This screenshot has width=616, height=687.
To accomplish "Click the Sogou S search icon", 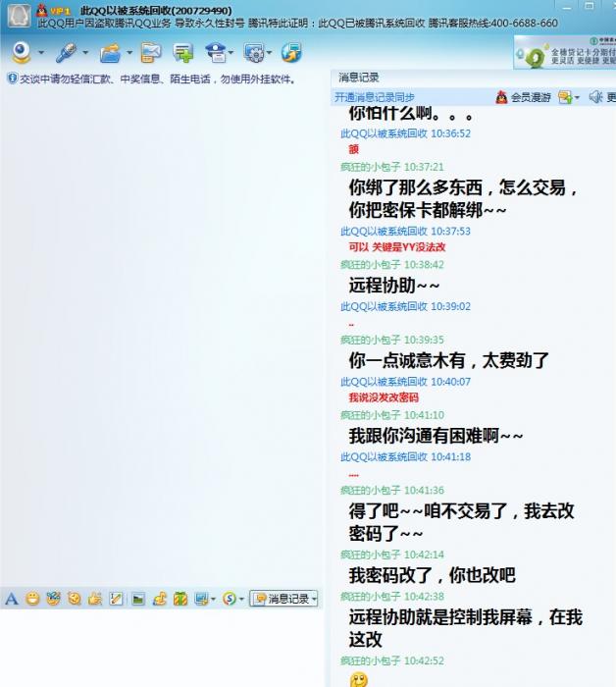I will 230,598.
